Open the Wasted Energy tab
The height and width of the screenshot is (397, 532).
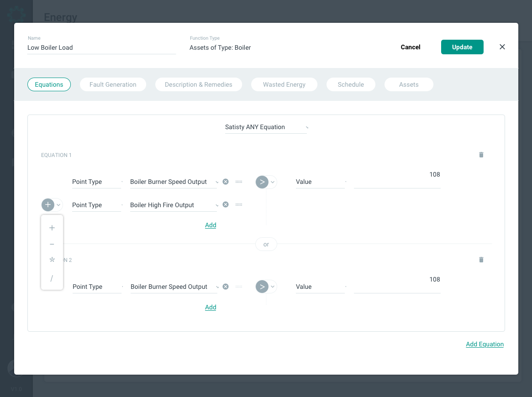click(284, 84)
